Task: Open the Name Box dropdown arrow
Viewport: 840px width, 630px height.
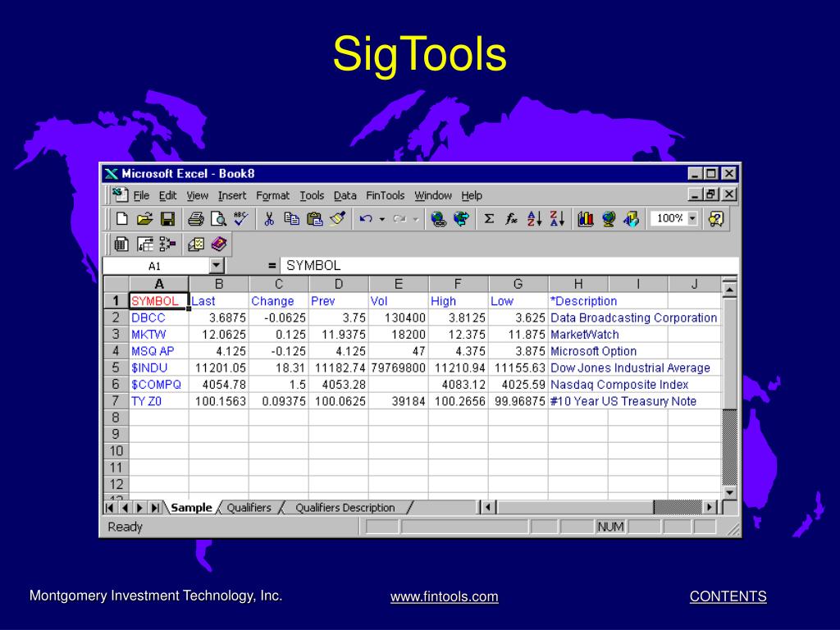Action: 216,265
